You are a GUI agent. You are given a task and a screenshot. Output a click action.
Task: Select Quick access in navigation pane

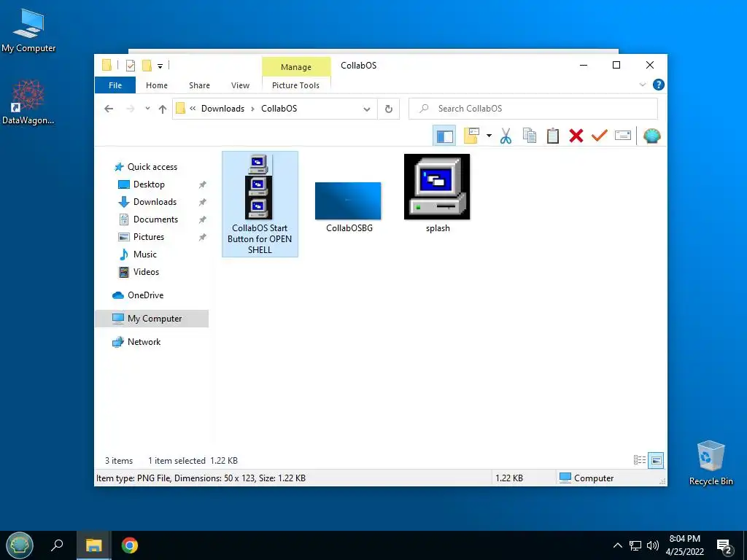pyautogui.click(x=152, y=167)
